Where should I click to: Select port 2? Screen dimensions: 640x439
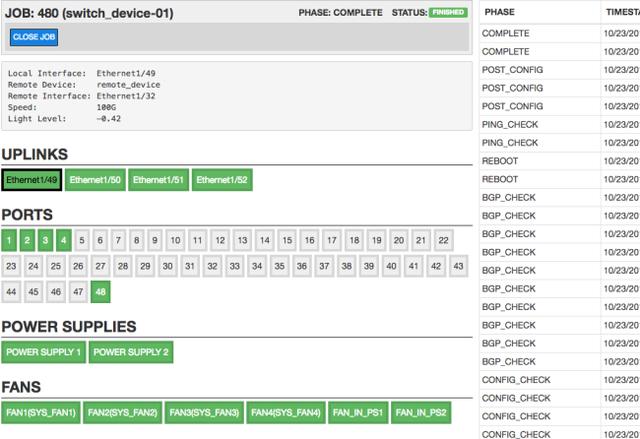coord(27,240)
